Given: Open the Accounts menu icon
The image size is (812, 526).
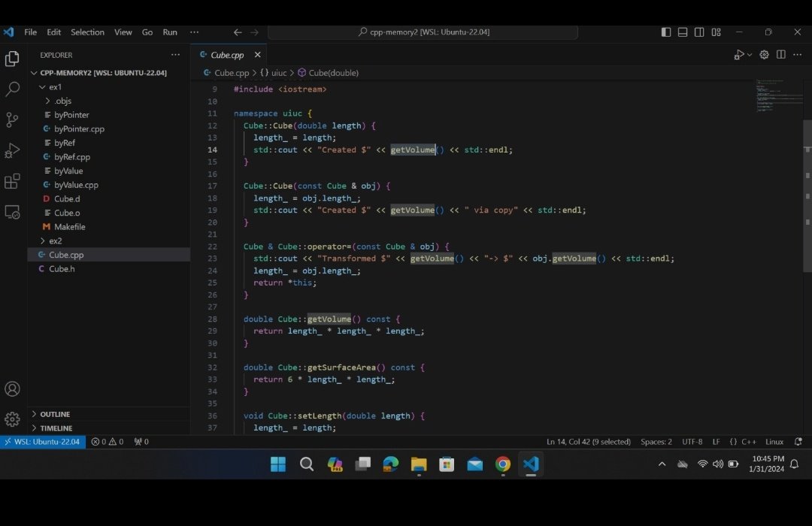Looking at the screenshot, I should click(x=13, y=388).
